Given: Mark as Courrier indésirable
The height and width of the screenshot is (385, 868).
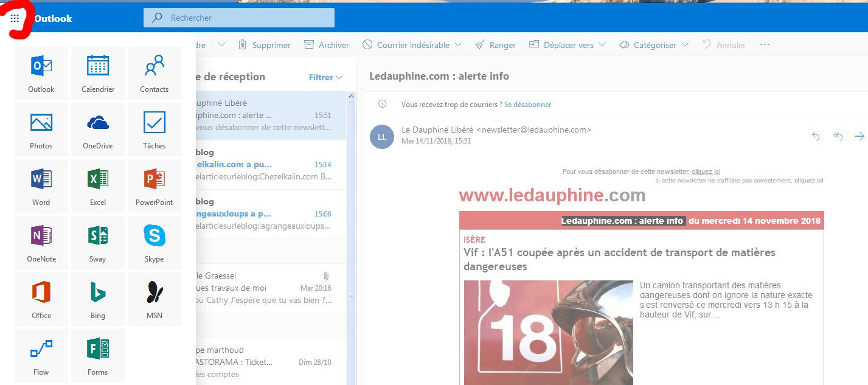Looking at the screenshot, I should (x=406, y=45).
